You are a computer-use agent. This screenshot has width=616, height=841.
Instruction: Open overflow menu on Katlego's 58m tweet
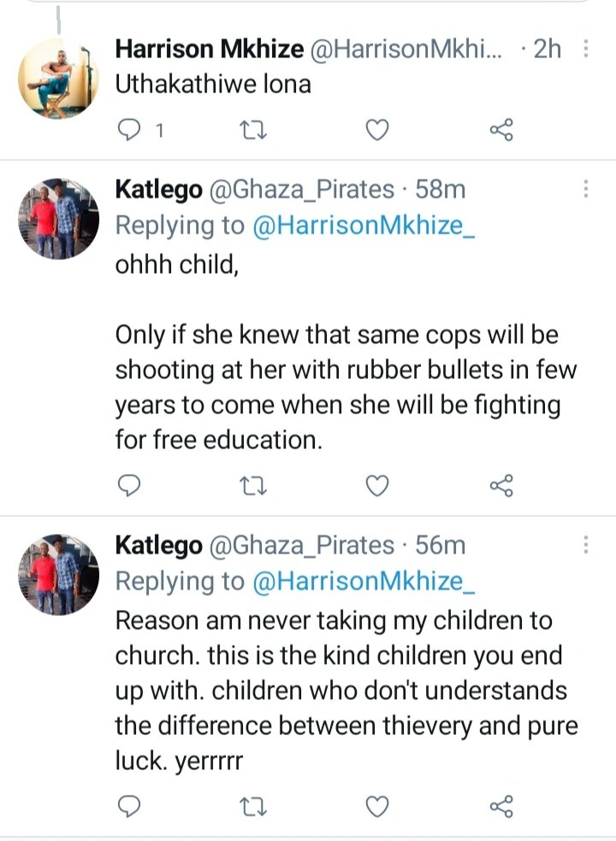pos(585,189)
